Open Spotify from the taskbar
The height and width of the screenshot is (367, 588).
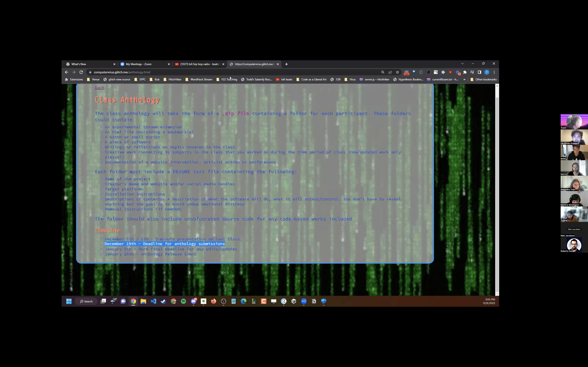click(x=183, y=301)
